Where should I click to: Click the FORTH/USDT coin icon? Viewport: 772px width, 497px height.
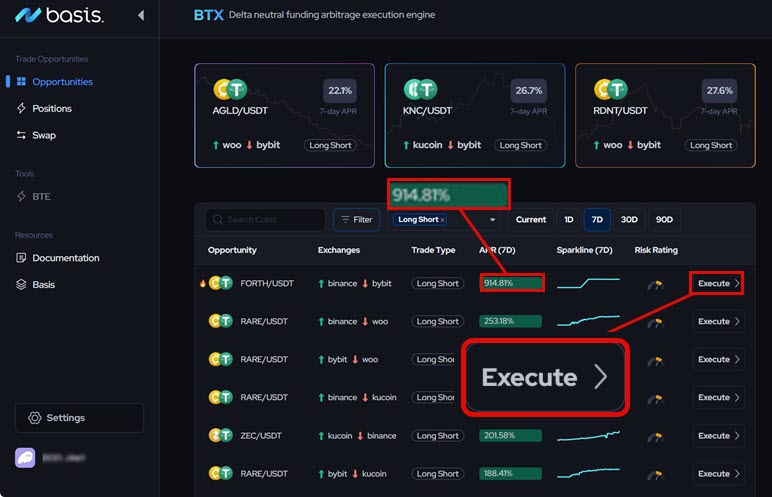221,283
